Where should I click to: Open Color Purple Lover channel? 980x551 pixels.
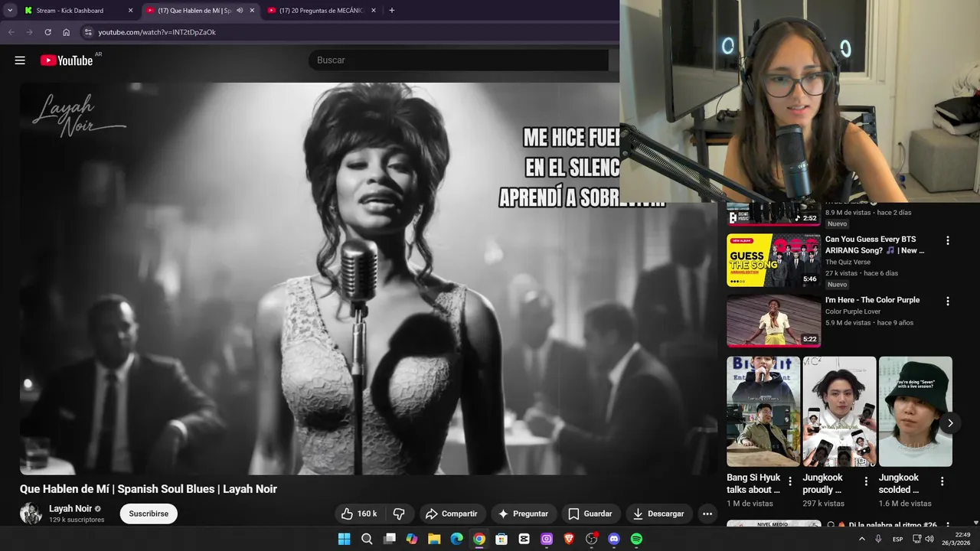click(x=853, y=311)
